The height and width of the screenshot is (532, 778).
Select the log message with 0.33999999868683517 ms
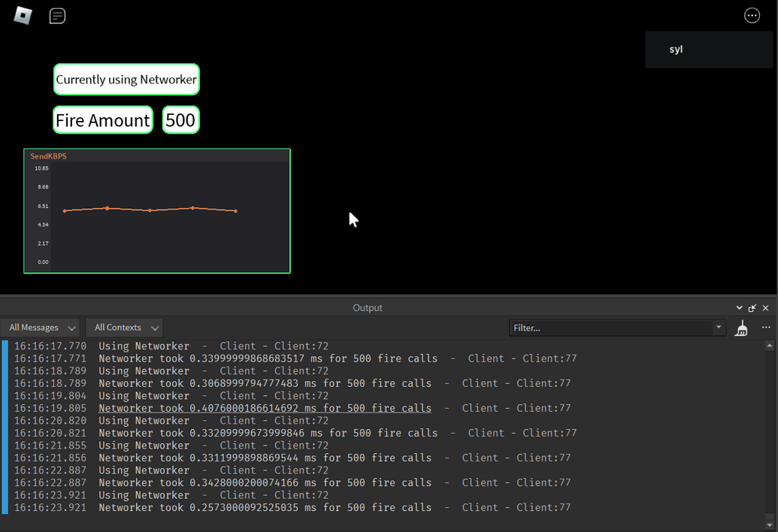pyautogui.click(x=268, y=358)
